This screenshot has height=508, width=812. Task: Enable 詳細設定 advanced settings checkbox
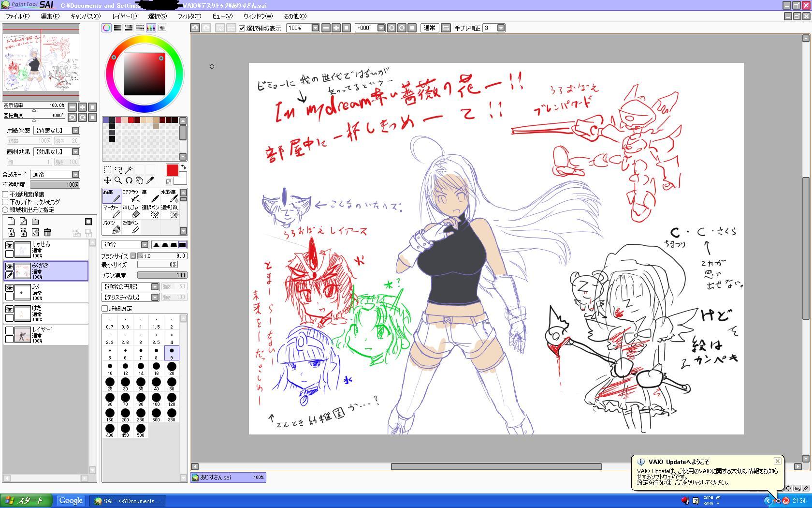[104, 308]
